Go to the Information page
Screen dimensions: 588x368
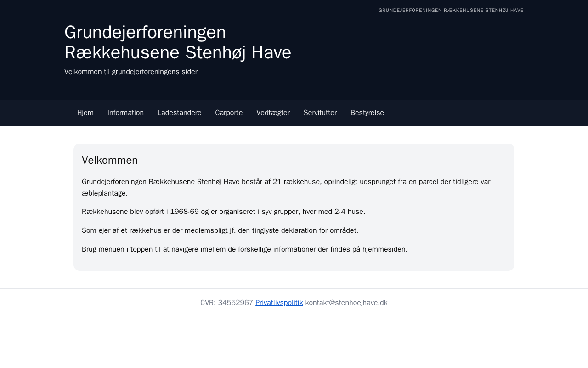125,113
